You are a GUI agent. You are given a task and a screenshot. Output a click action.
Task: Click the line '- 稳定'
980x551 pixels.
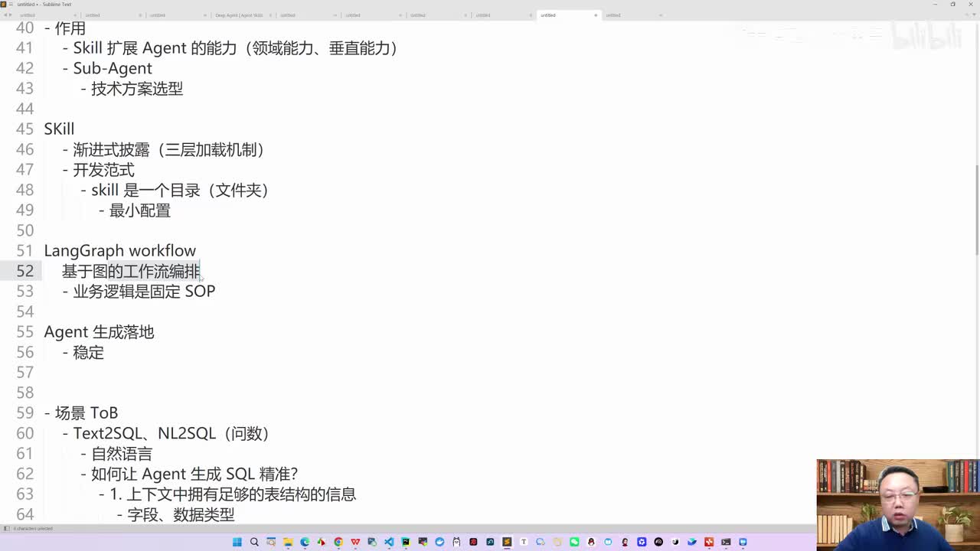[83, 352]
